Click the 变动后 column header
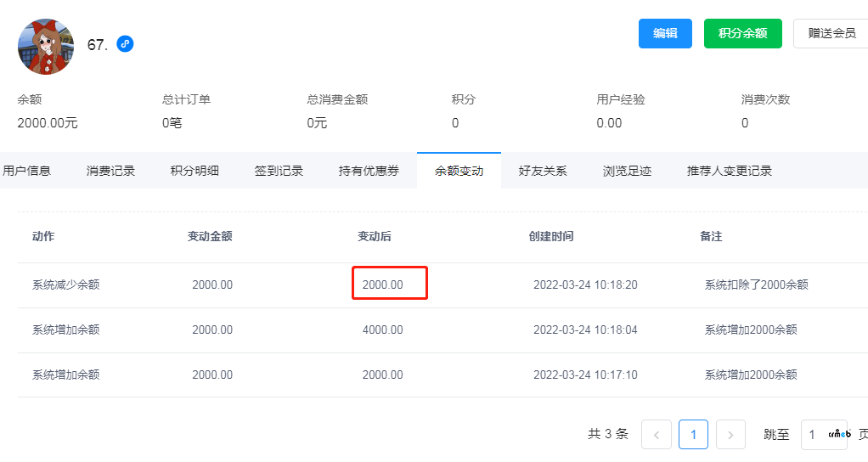Viewport: 868px width, 462px height. [x=375, y=236]
